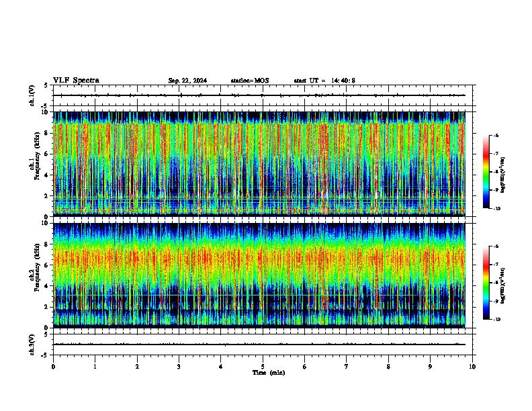Click the "station=MOS" header label
The width and height of the screenshot is (532, 411).
click(x=250, y=81)
